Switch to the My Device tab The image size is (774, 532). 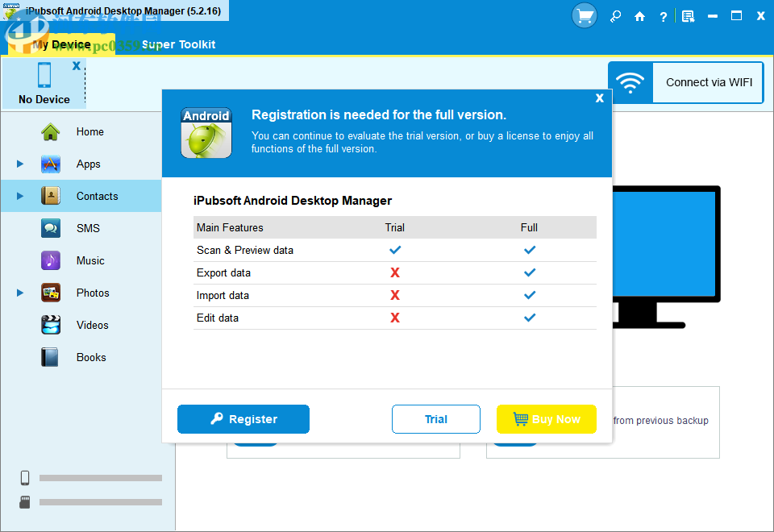[63, 44]
